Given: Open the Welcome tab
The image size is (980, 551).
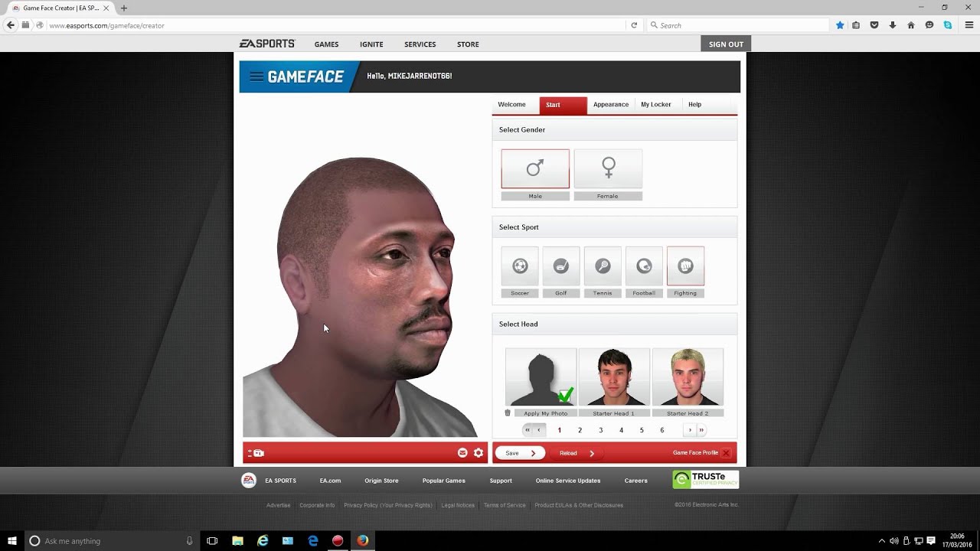Looking at the screenshot, I should (511, 105).
